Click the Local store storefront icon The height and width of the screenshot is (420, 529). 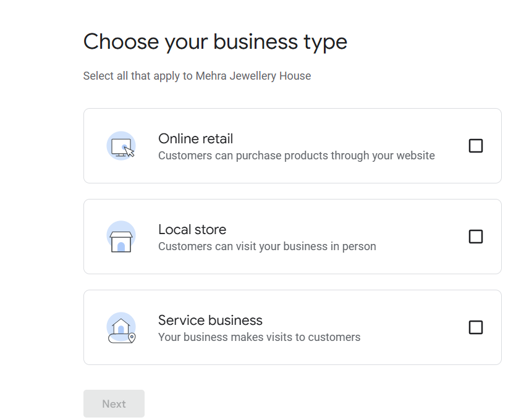pos(121,237)
